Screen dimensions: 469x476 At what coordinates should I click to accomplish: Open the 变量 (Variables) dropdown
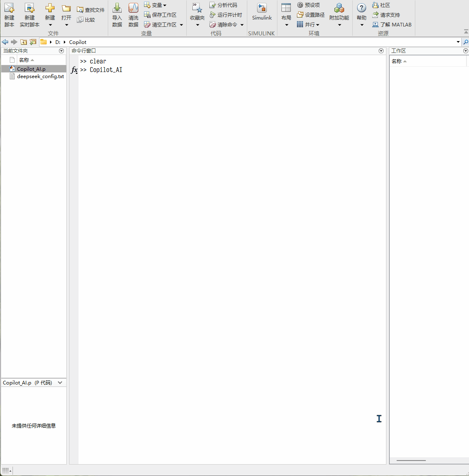tap(155, 4)
